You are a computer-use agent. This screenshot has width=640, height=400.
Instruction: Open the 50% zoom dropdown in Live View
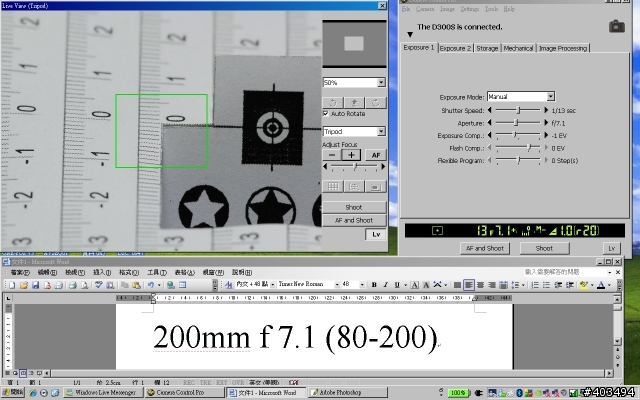[381, 82]
